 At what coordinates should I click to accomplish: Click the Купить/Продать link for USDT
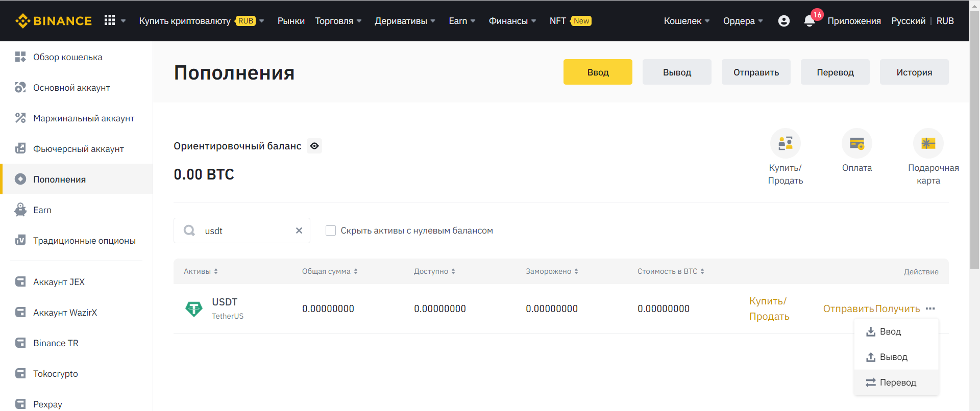tap(769, 309)
